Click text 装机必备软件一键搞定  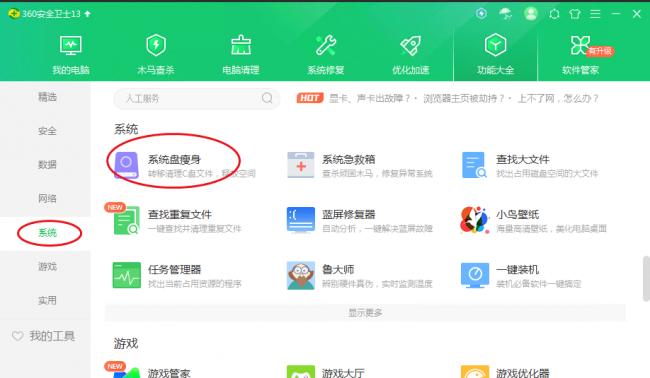[x=538, y=284]
